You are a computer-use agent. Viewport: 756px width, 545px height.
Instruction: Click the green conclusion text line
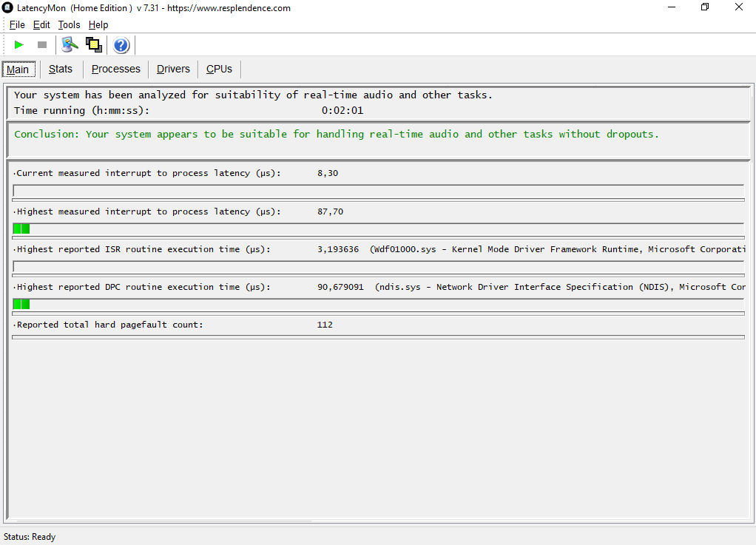pos(337,135)
